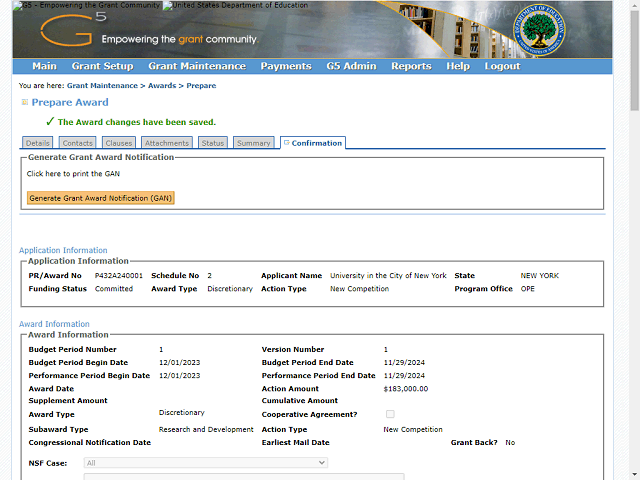The width and height of the screenshot is (640, 480).
Task: Click Generate Grant Award Notification (GAN) button
Action: coord(101,198)
